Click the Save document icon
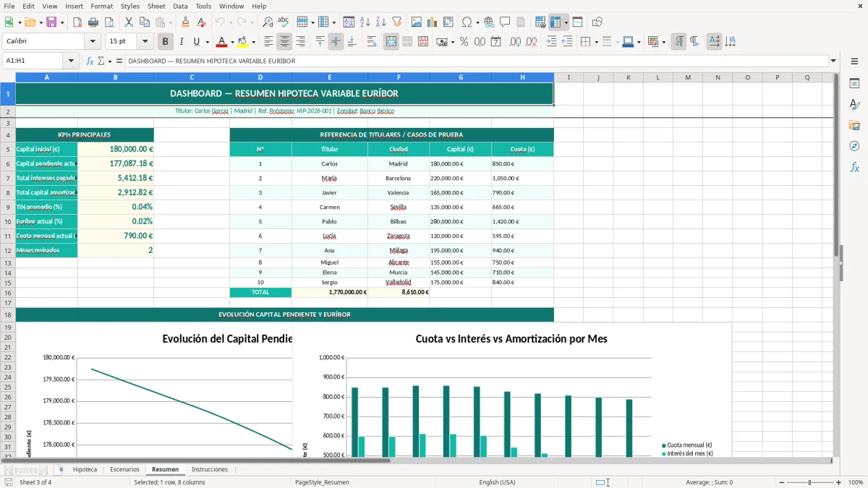868x488 pixels. click(x=51, y=22)
